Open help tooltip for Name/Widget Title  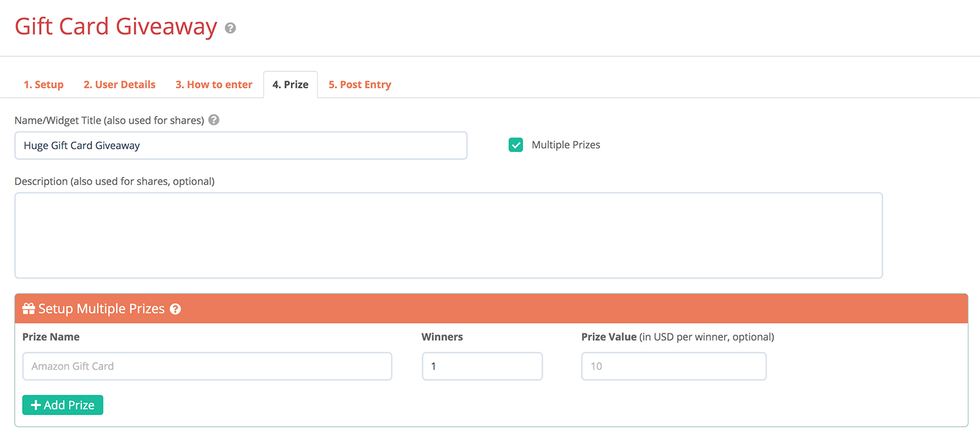214,120
